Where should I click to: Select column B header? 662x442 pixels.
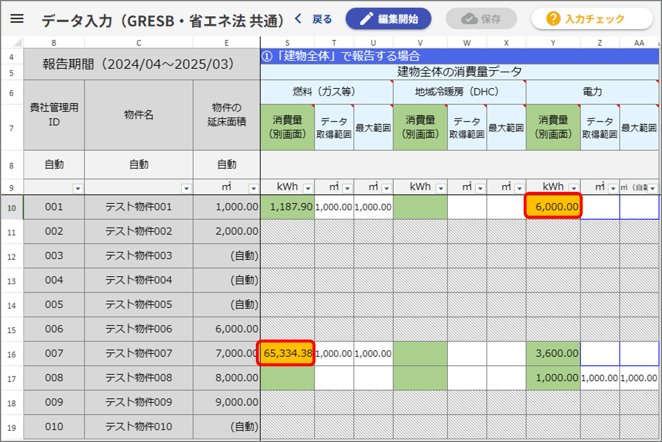pos(54,43)
